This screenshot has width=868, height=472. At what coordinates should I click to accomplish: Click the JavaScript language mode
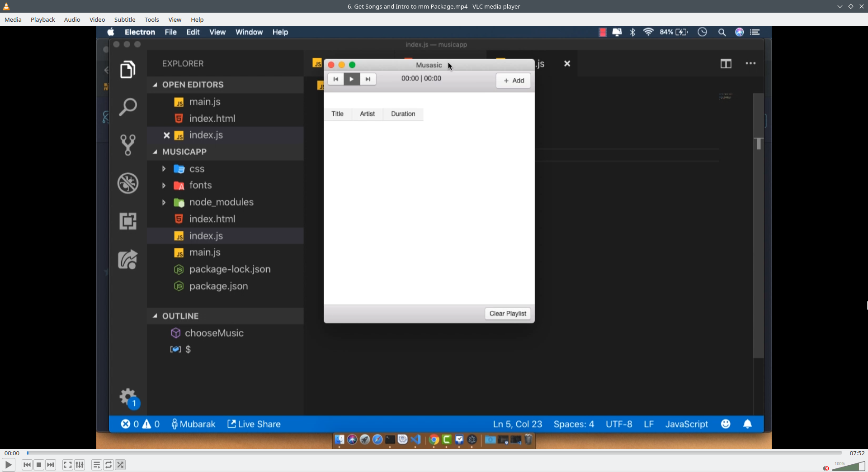(x=687, y=424)
